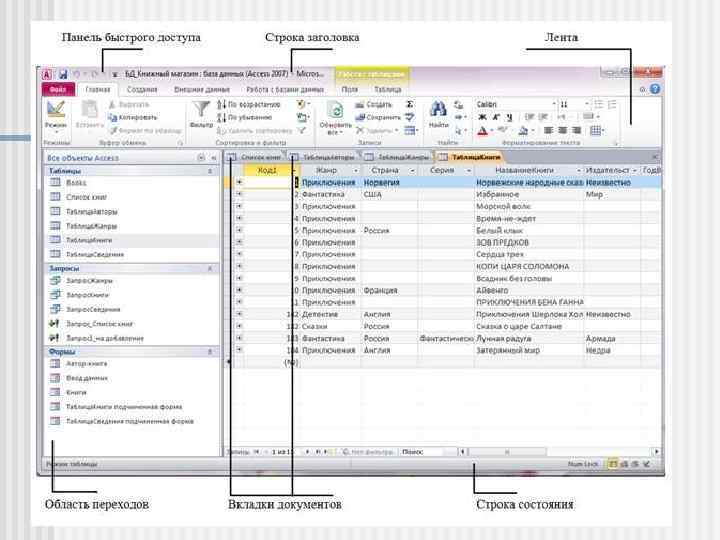This screenshot has height=540, width=720.
Task: Sort descending with По убыванию
Action: click(x=245, y=118)
